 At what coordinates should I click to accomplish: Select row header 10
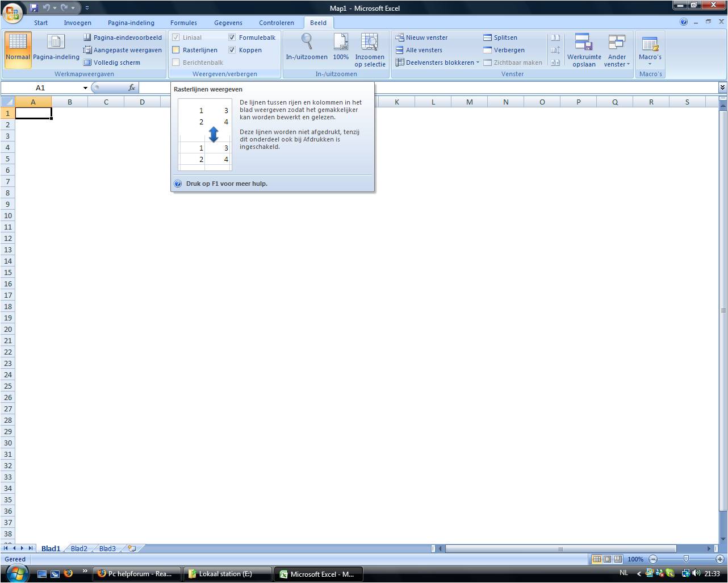pyautogui.click(x=7, y=215)
